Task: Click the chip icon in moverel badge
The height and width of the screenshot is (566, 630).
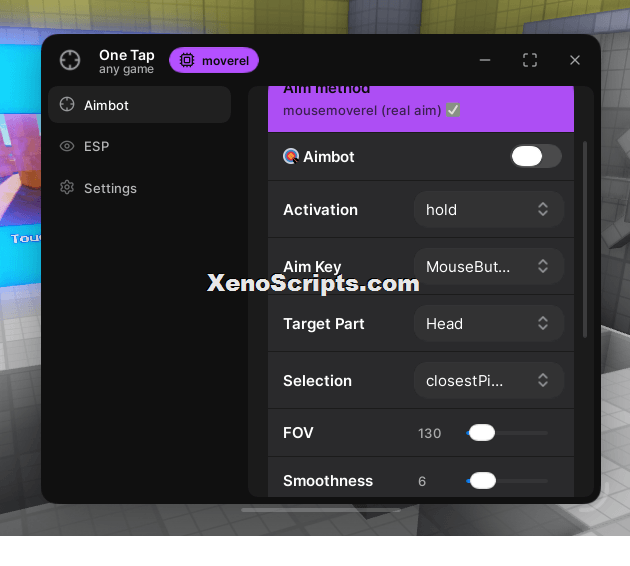Action: point(187,60)
